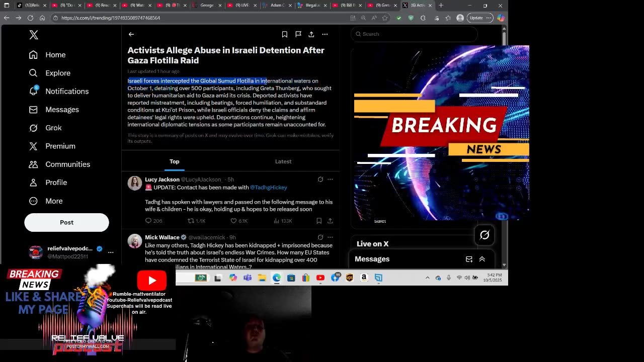Open Profile in the sidebar
The height and width of the screenshot is (362, 644).
(x=48, y=183)
